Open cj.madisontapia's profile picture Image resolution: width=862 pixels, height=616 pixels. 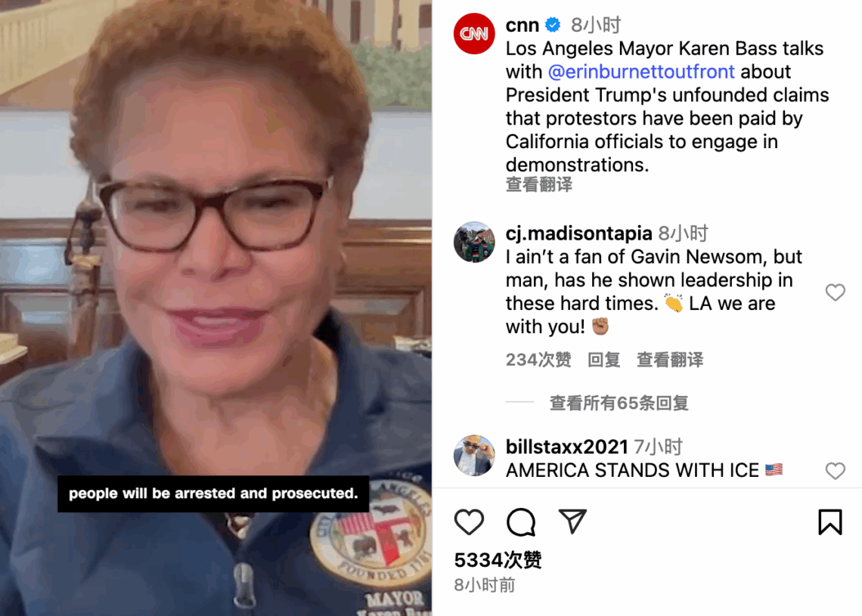(474, 242)
